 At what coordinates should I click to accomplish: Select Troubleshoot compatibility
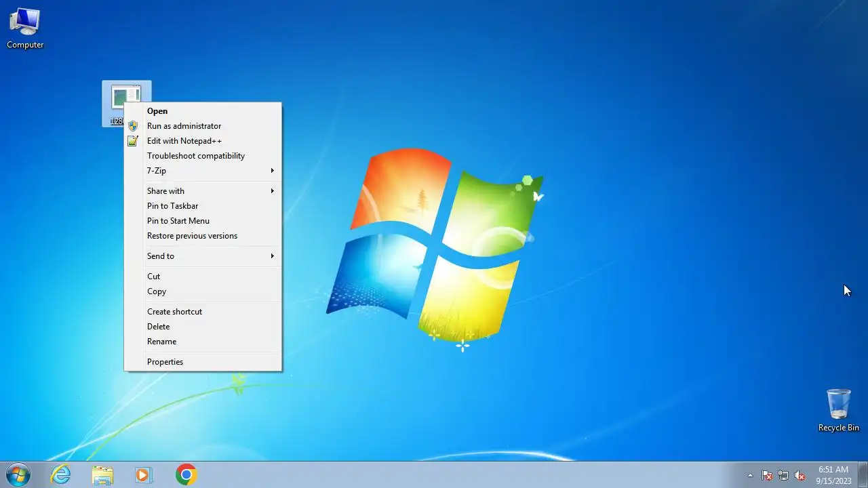[203, 156]
